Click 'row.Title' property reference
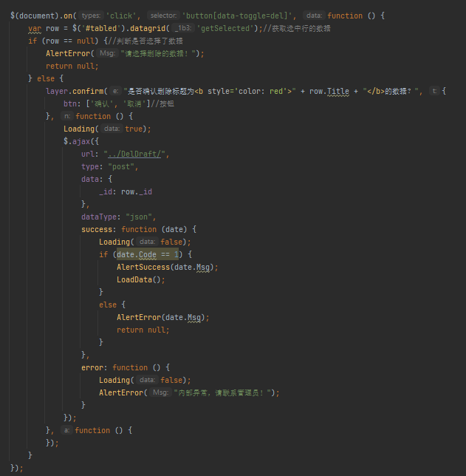 pos(329,92)
